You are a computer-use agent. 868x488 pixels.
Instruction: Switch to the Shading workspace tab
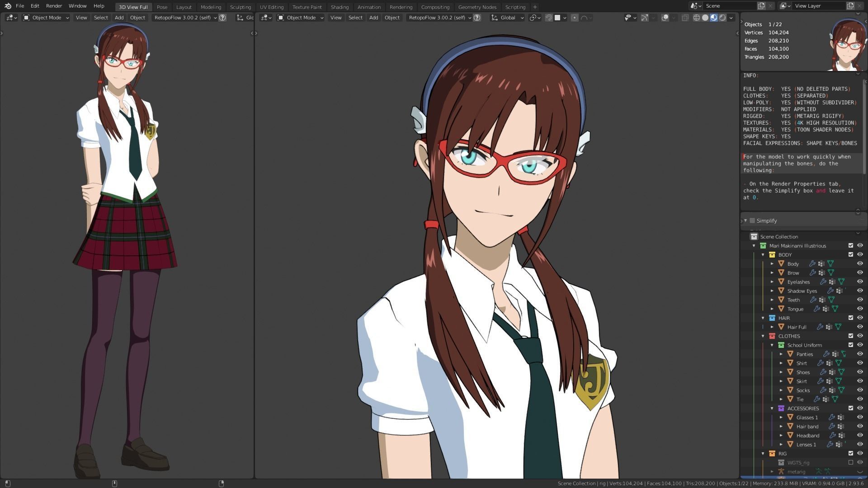(x=340, y=7)
